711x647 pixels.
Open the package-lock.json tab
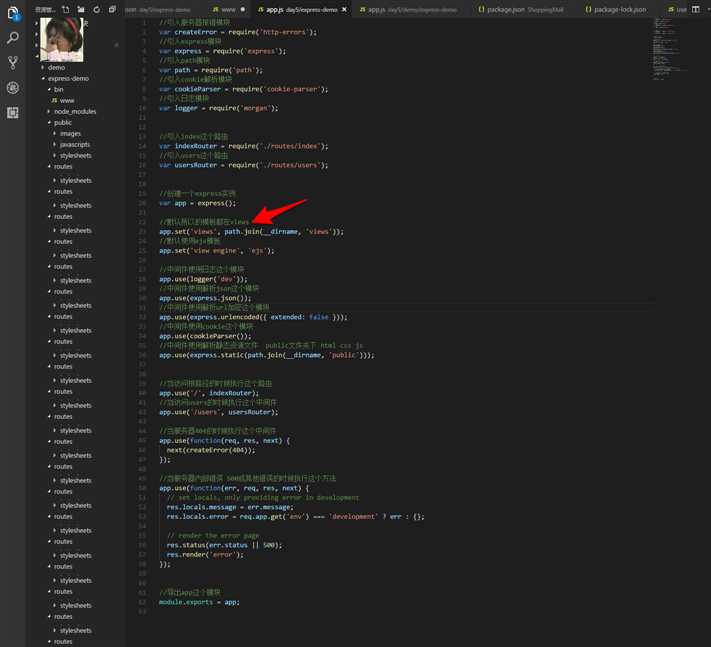tap(616, 9)
